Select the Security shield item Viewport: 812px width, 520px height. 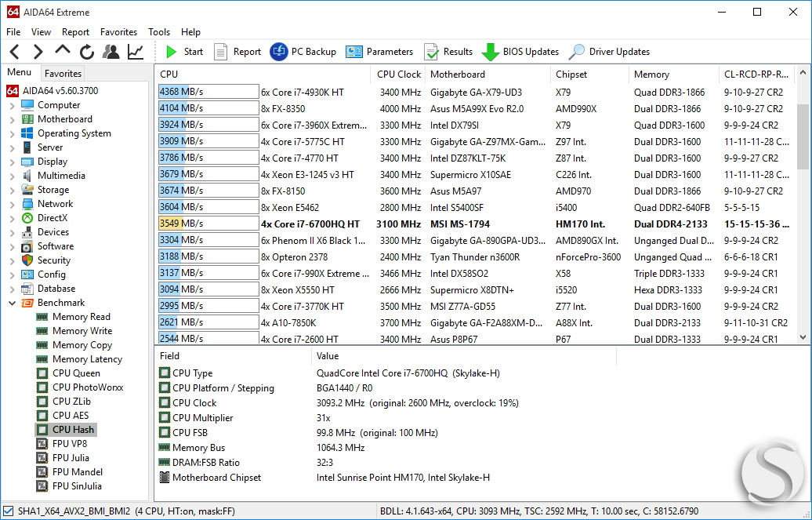point(45,260)
